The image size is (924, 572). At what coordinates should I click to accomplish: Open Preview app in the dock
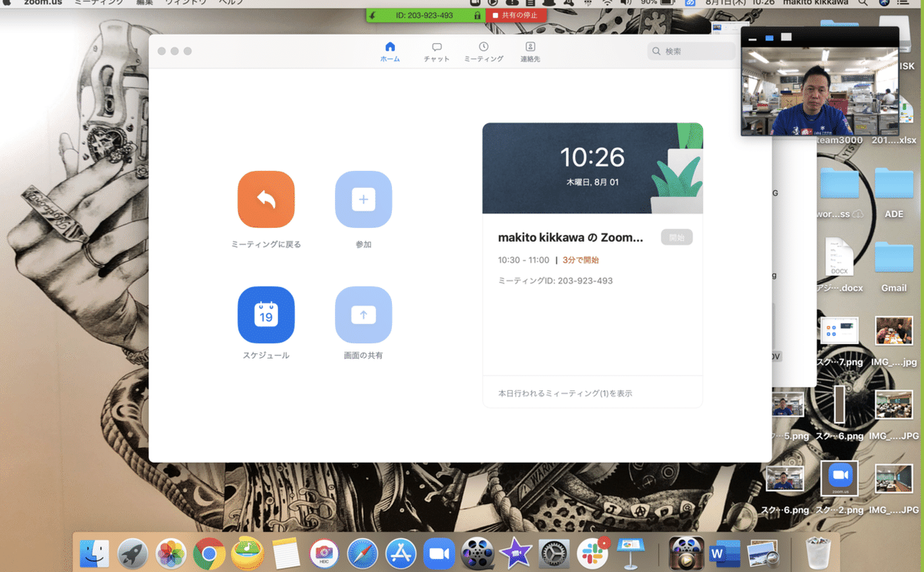tap(763, 553)
